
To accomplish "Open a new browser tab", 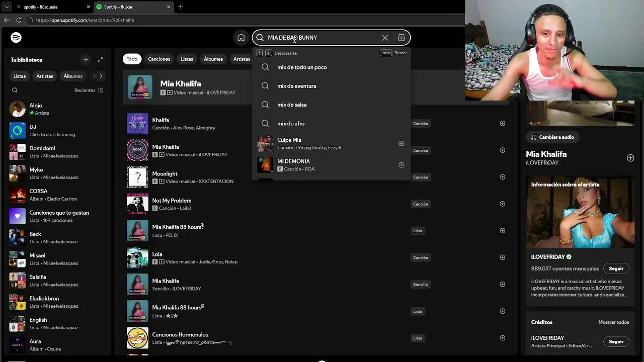I will point(181,7).
